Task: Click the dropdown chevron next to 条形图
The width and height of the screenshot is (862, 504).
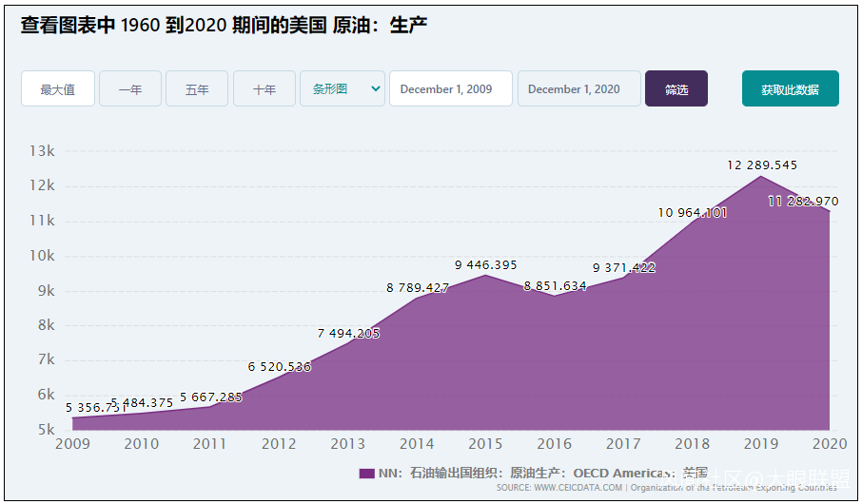Action: click(x=376, y=88)
